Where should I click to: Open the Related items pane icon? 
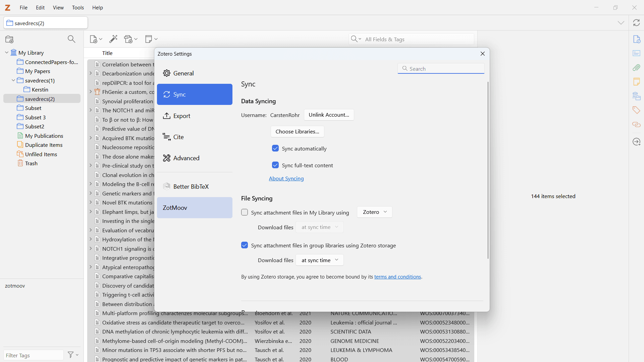click(x=637, y=125)
